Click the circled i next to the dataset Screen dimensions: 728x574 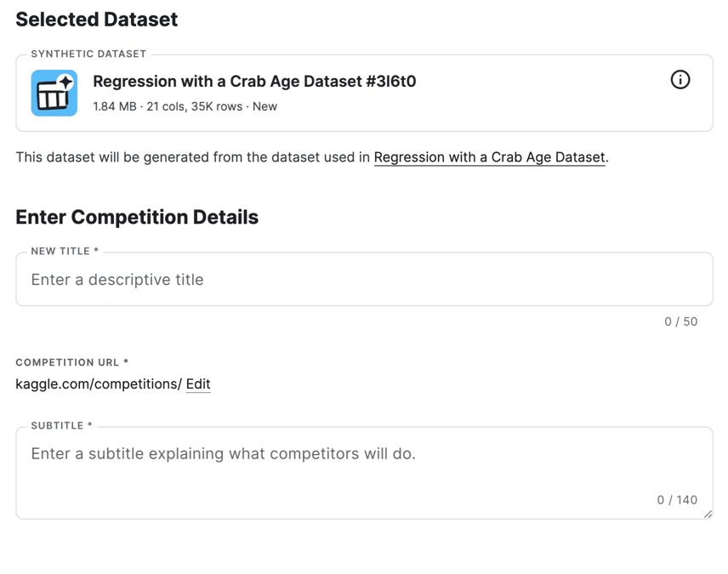coord(680,80)
